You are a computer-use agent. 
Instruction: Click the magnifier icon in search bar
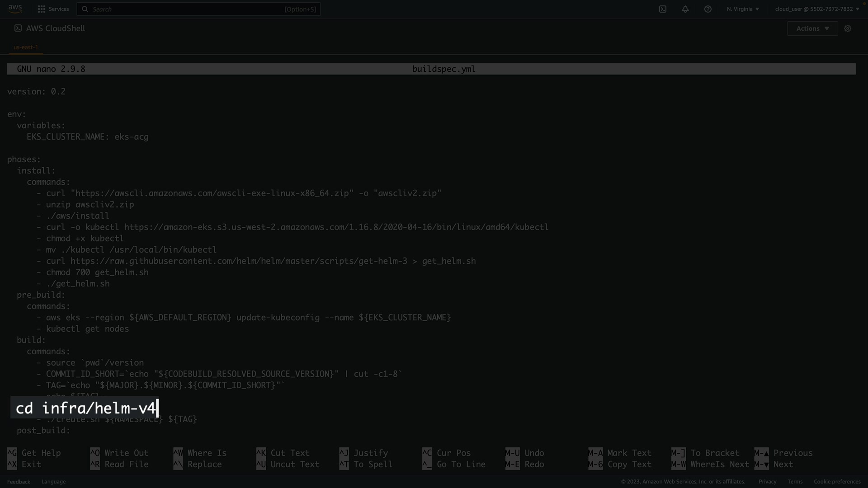[x=85, y=9]
